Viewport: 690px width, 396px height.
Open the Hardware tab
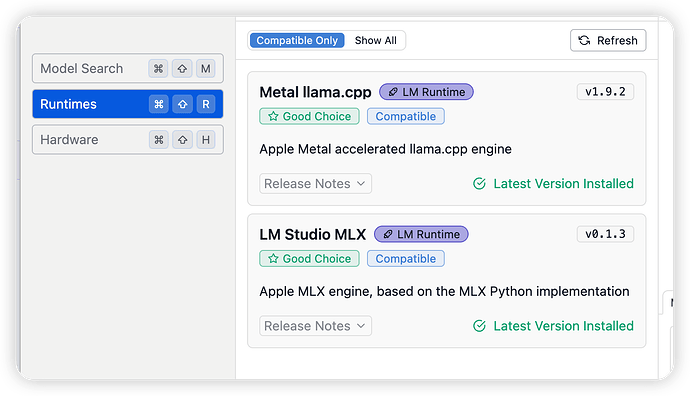128,140
